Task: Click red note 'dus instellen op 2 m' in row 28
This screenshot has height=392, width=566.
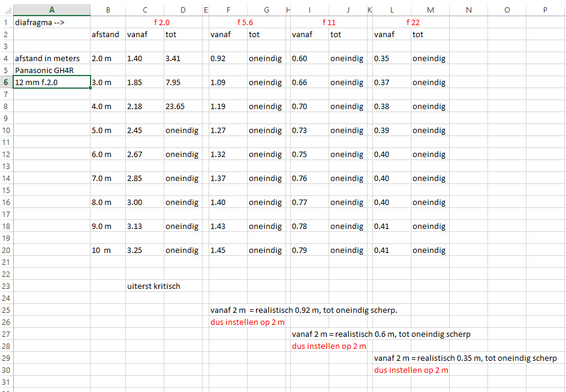Action: click(329, 346)
